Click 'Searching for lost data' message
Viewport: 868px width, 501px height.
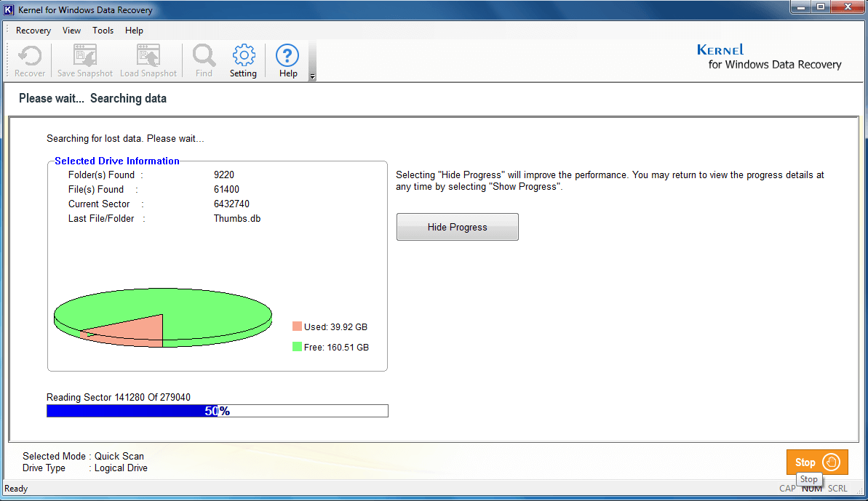click(x=125, y=139)
